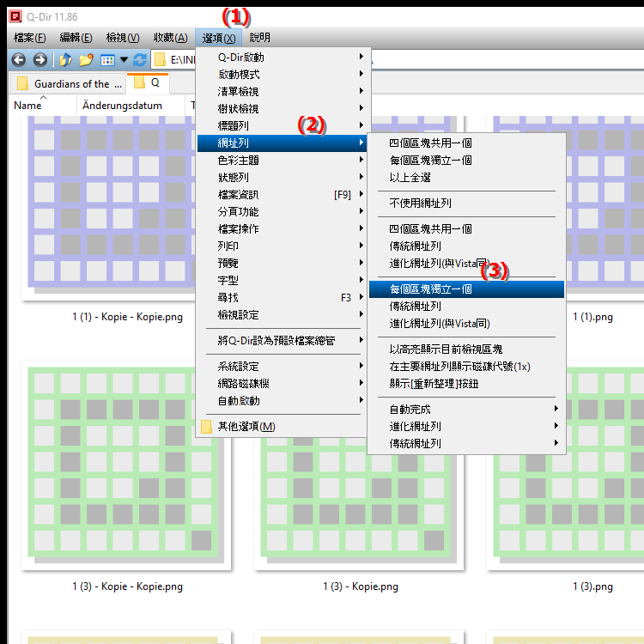This screenshot has height=644, width=644.
Task: Expand the Q-Dir啟動 submenu
Action: pyautogui.click(x=283, y=57)
